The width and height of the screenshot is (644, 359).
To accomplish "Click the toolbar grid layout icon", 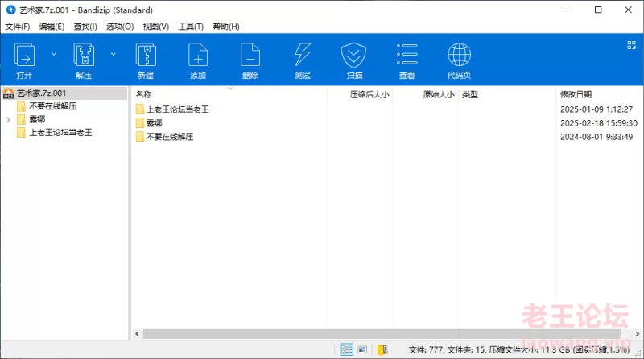I will 631,45.
